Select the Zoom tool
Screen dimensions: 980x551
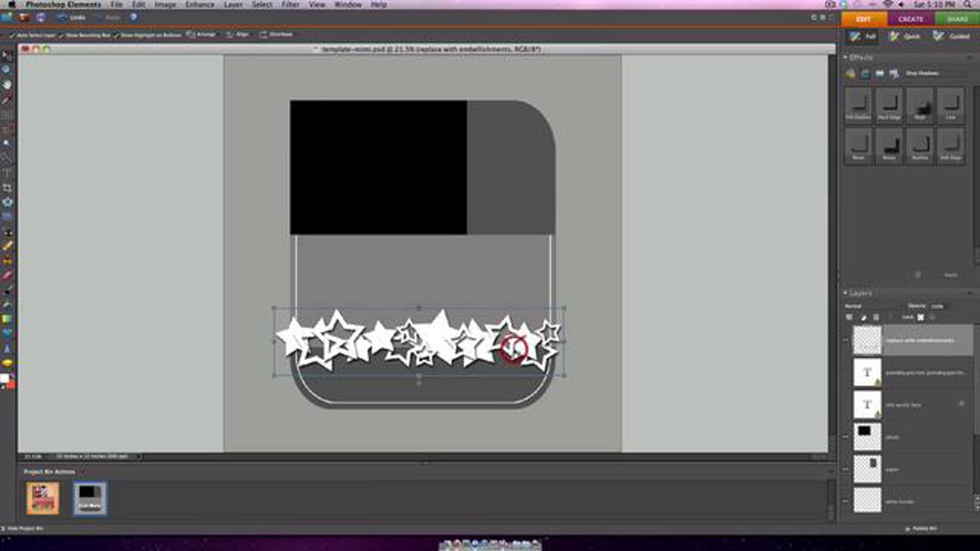[7, 70]
